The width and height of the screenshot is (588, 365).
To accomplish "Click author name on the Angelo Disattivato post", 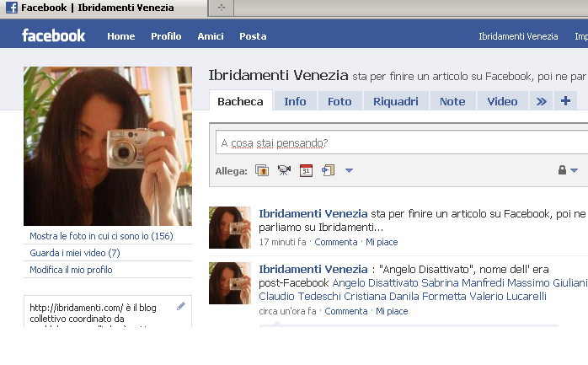I will point(313,270).
